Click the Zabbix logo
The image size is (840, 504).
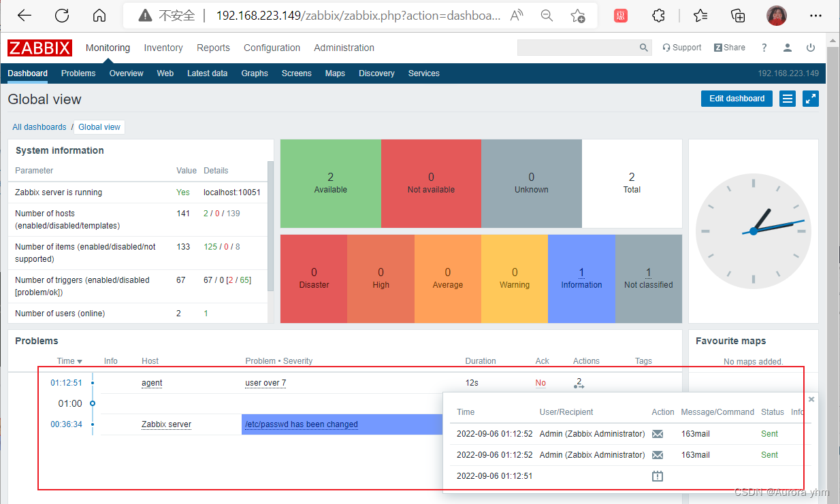click(39, 48)
